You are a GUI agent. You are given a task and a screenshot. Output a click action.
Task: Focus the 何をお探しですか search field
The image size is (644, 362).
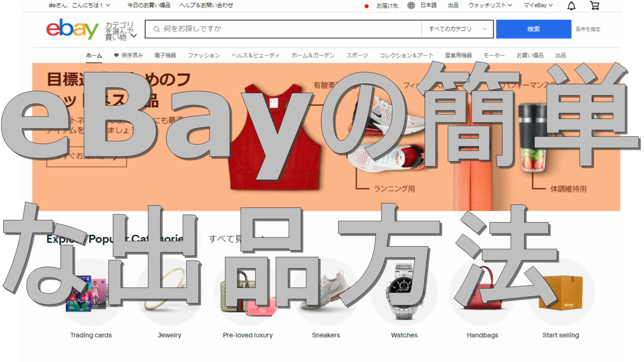[x=283, y=29]
